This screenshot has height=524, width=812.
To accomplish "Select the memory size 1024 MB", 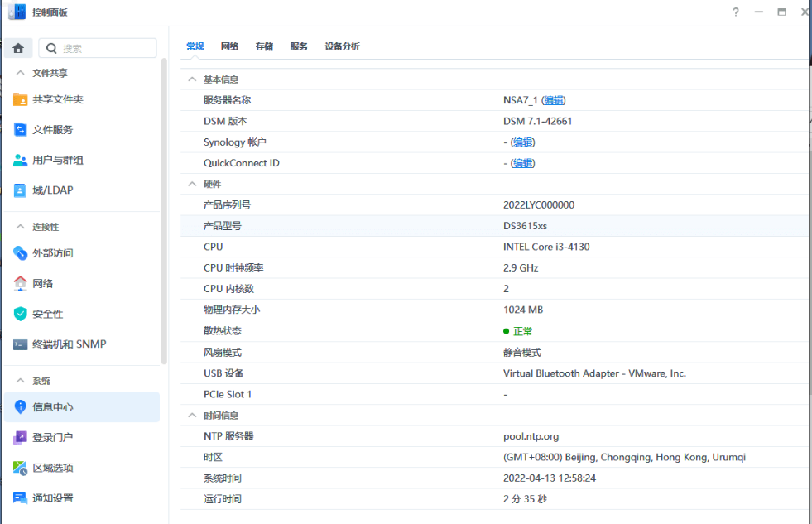I will pyautogui.click(x=523, y=310).
